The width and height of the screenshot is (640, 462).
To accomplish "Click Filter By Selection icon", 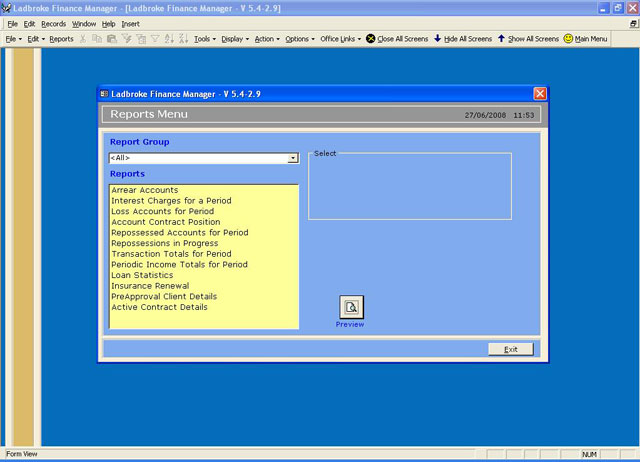I will 127,39.
